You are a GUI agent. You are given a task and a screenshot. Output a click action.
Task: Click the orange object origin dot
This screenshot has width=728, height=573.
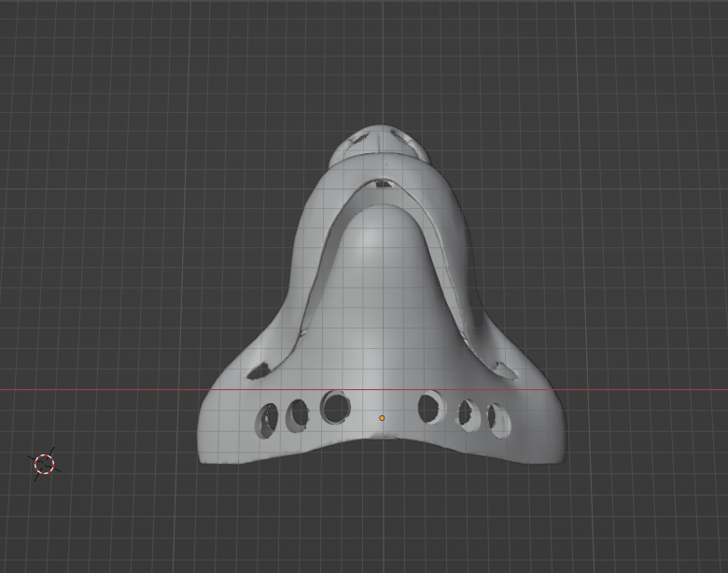[x=382, y=418]
